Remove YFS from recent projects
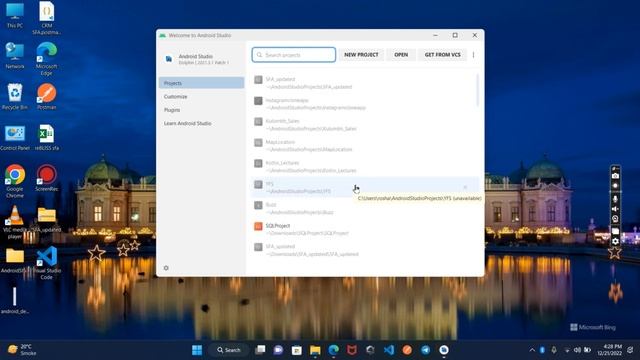640x360 pixels. click(x=465, y=187)
